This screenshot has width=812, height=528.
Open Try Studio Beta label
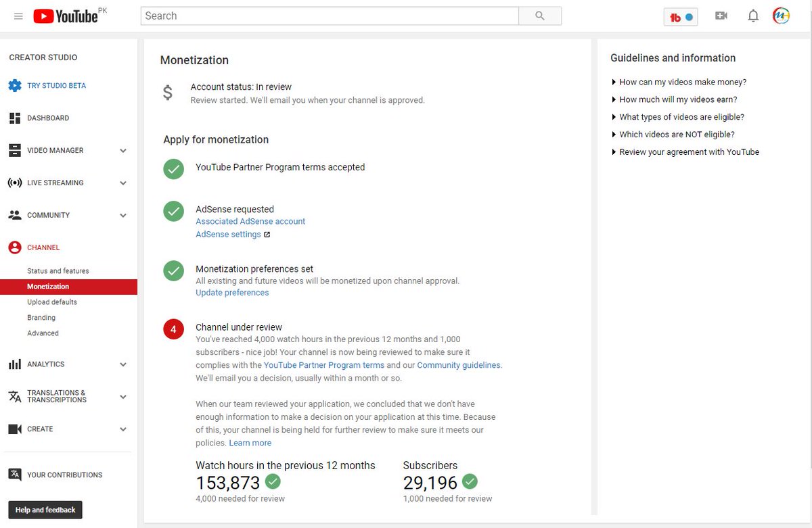pos(56,86)
